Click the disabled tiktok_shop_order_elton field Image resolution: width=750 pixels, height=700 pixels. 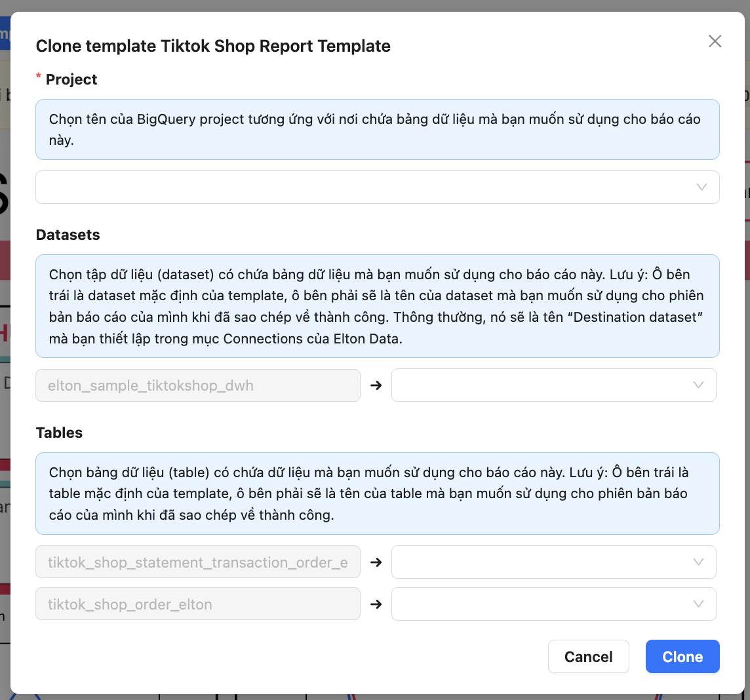click(x=198, y=604)
